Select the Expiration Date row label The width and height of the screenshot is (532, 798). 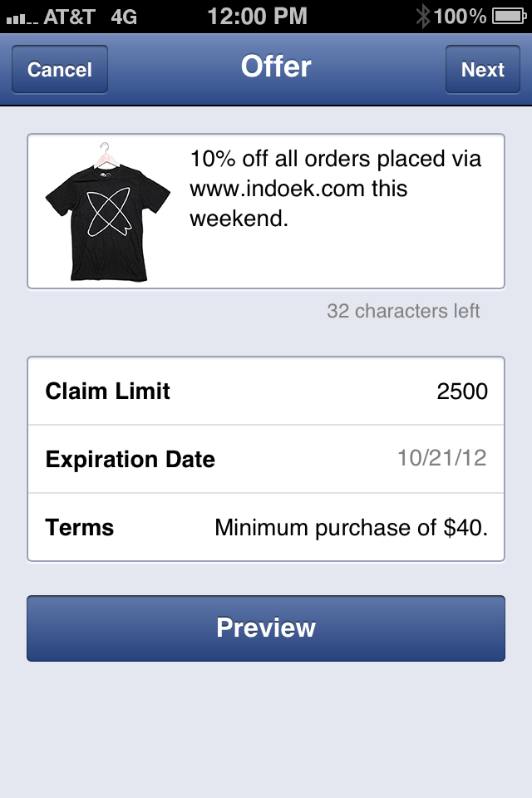(131, 460)
